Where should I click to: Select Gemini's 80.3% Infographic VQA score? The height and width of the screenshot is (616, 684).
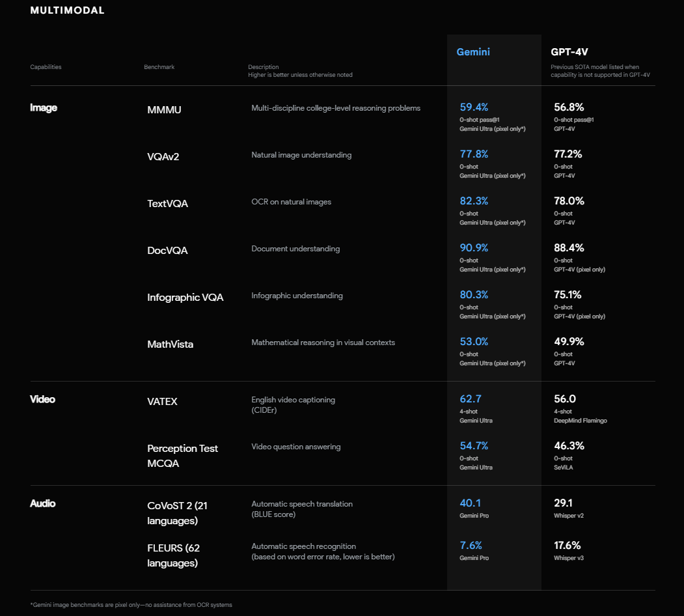(474, 295)
